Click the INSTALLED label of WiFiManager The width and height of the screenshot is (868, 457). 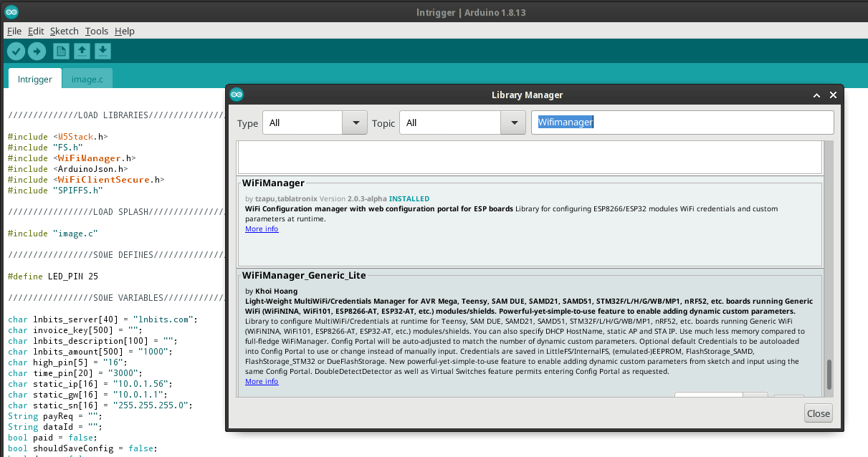pos(409,198)
